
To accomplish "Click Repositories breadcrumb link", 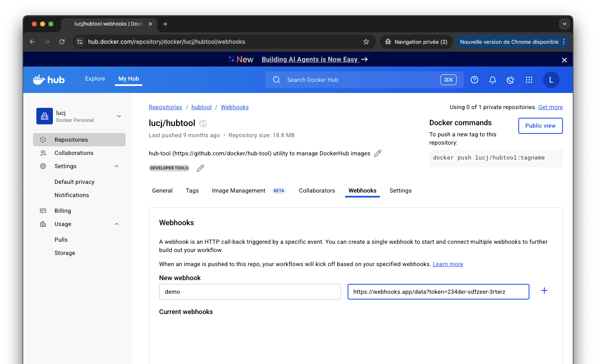I will click(165, 107).
